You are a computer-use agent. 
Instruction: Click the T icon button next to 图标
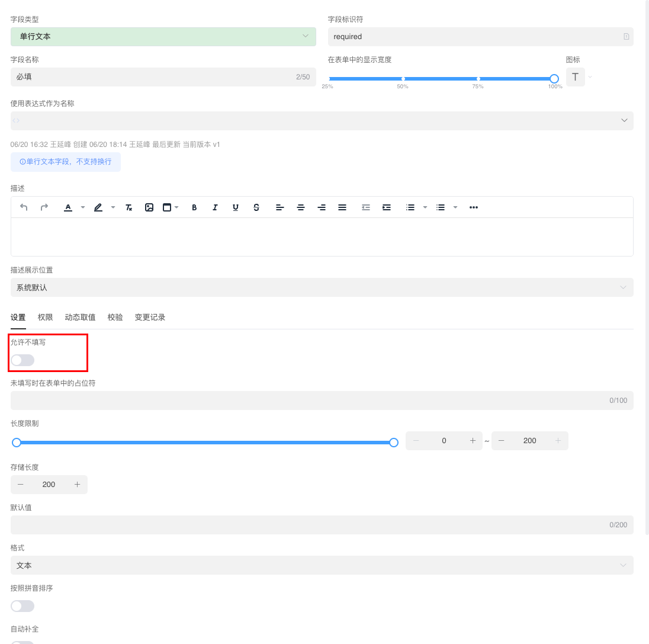click(575, 76)
